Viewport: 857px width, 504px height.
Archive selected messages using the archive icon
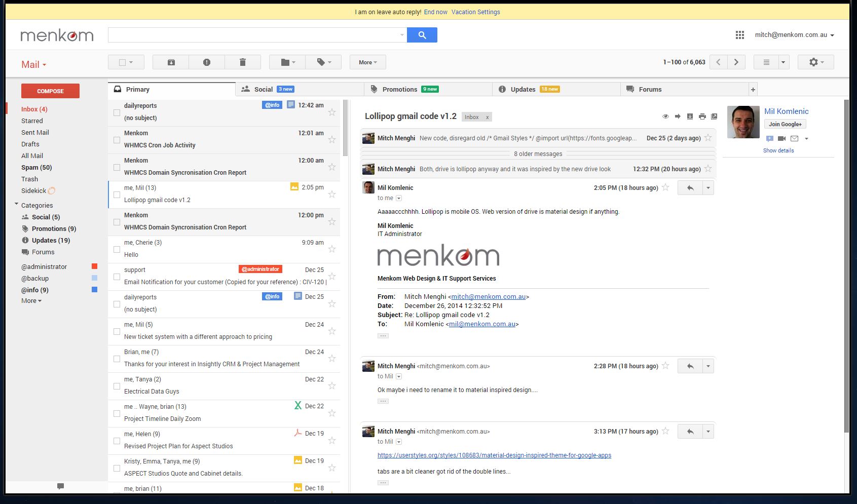tap(170, 62)
